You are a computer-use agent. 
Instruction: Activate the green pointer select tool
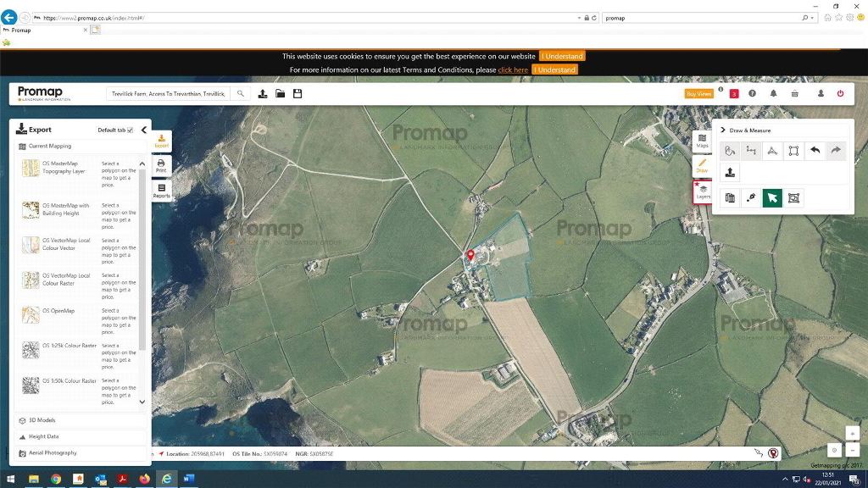pos(772,198)
